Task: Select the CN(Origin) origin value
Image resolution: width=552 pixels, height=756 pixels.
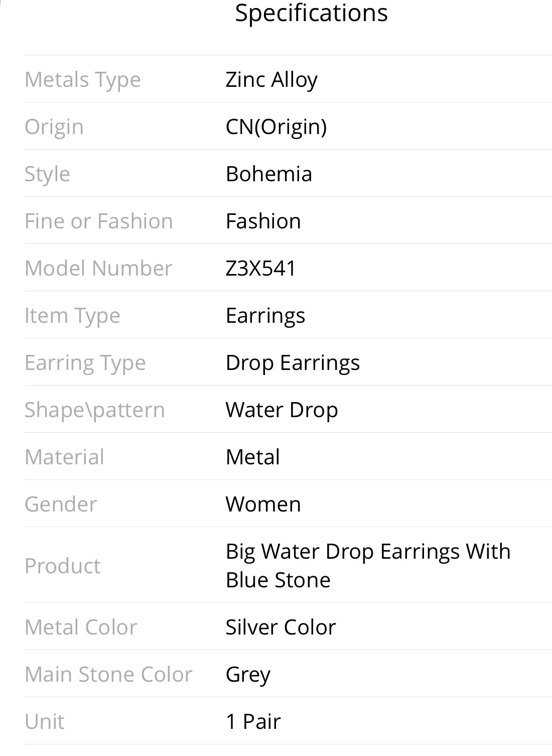Action: (276, 127)
